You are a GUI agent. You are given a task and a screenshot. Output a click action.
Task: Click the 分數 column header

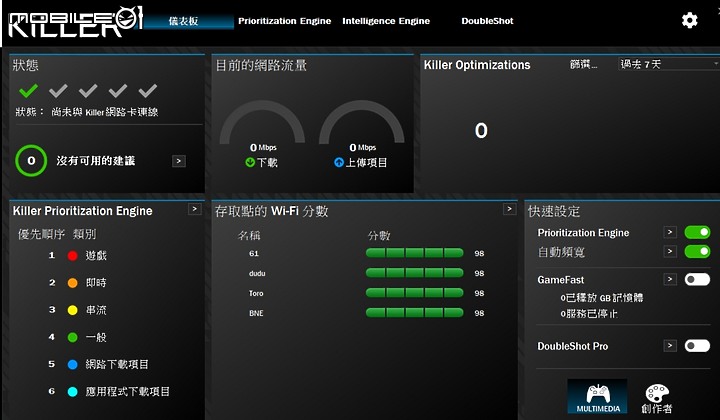tap(379, 235)
